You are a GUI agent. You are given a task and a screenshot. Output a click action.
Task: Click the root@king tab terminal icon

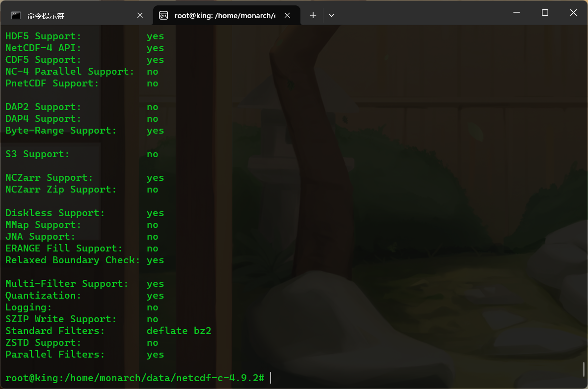click(x=163, y=15)
